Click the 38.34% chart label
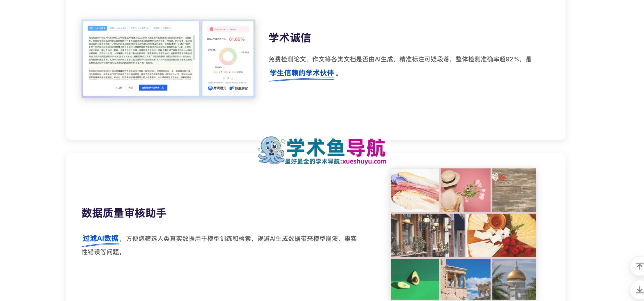Viewport: 644px width, 301px height. (x=245, y=52)
